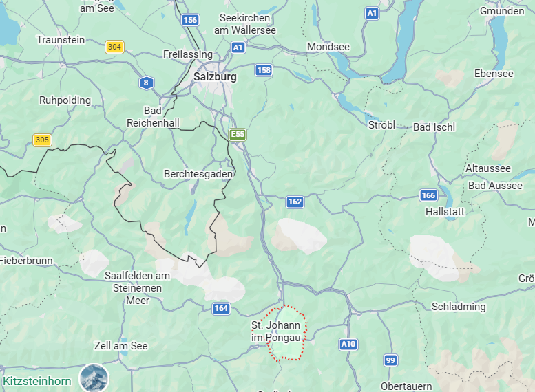Click the Berchtesgaden town label
Screen dimensions: 535x392
pyautogui.click(x=198, y=174)
